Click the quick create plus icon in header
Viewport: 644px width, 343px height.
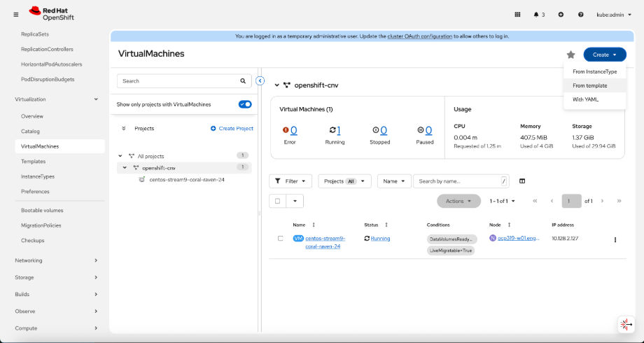click(561, 15)
